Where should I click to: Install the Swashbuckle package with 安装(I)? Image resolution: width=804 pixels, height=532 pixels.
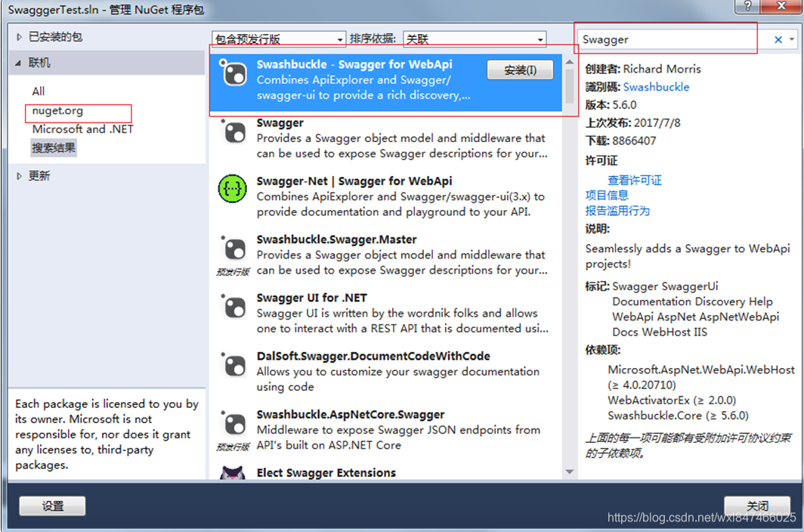520,70
